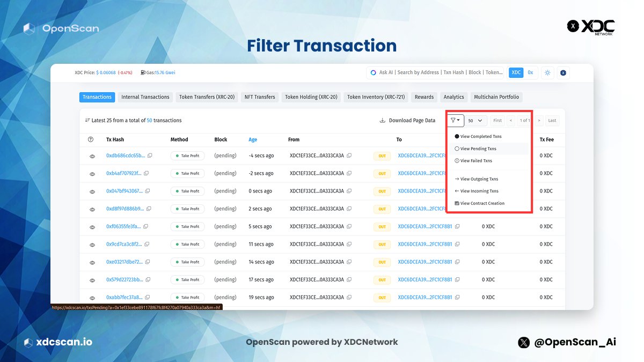Screen dimensions: 644x362
Task: Copy tx hash 0xd8f97d886b9 icon
Action: click(x=149, y=209)
